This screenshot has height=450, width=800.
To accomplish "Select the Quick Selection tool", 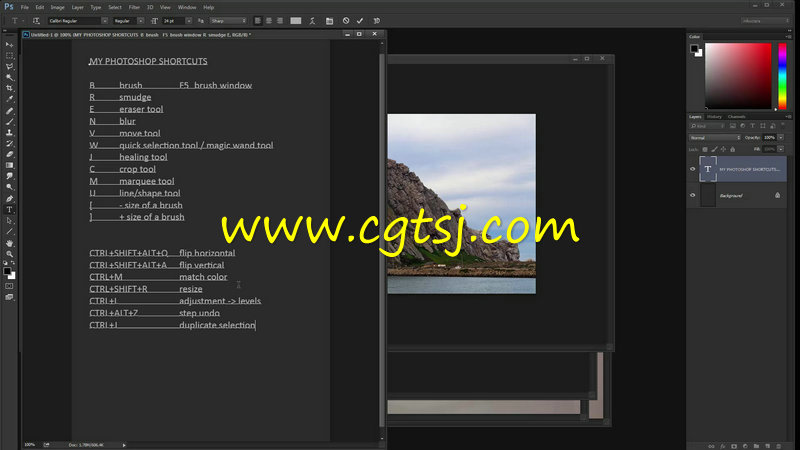I will click(9, 78).
